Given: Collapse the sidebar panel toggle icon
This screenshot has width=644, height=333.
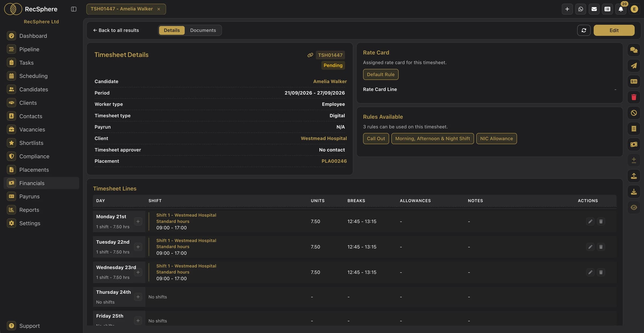Looking at the screenshot, I should pyautogui.click(x=74, y=9).
